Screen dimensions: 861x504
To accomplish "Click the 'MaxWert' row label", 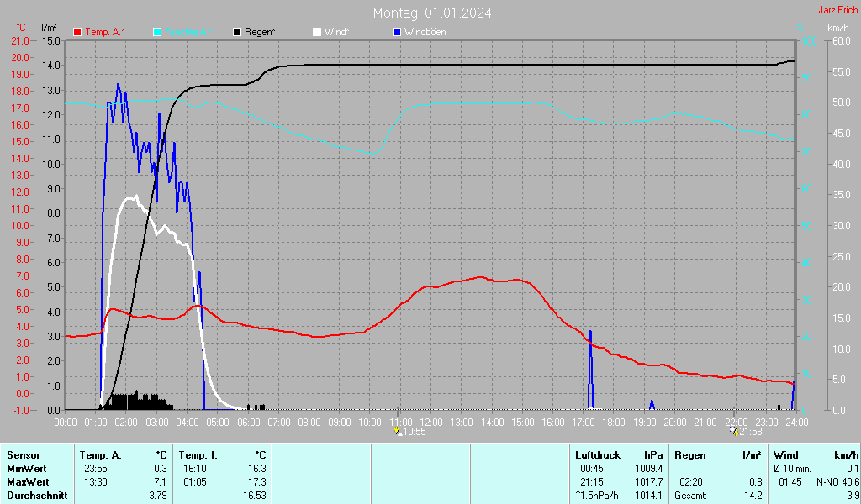I will (x=28, y=482).
